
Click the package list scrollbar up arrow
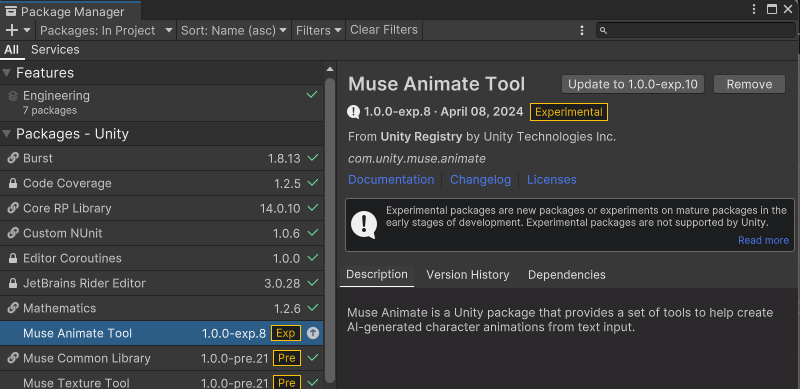click(x=330, y=69)
